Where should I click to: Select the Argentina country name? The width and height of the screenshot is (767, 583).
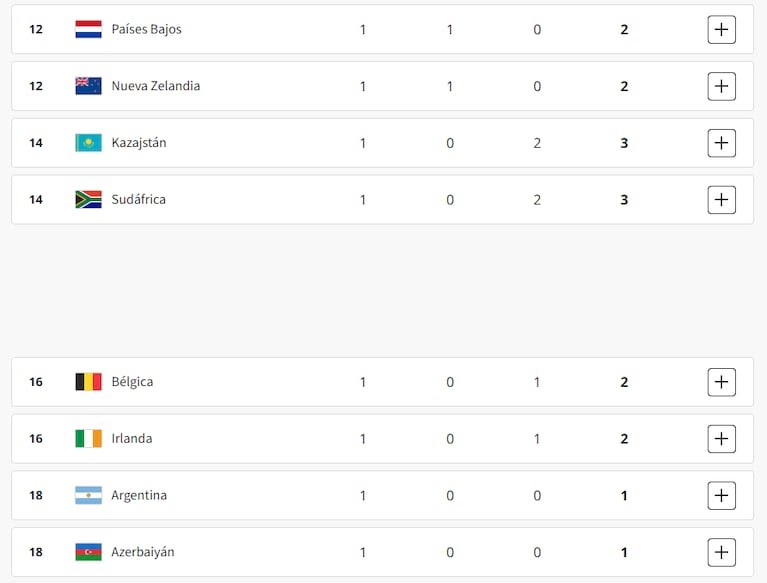pyautogui.click(x=139, y=496)
